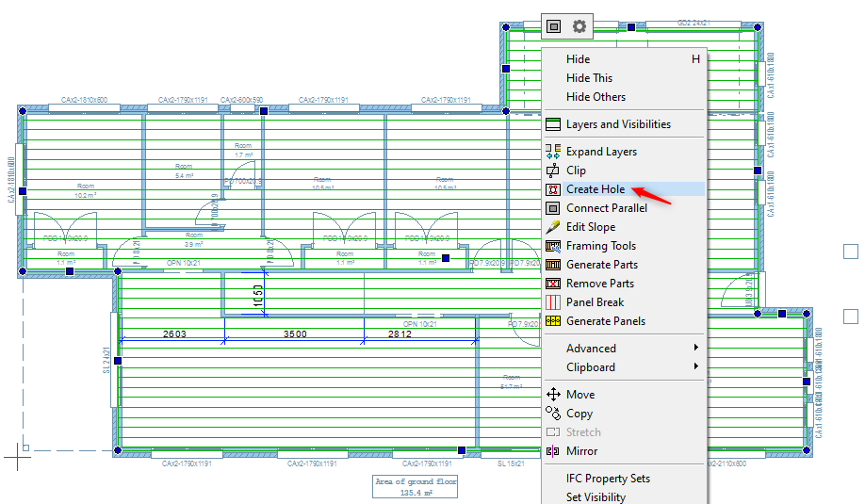Viewport: 865px width, 504px height.
Task: Open Layers and Visibilities
Action: pyautogui.click(x=618, y=124)
